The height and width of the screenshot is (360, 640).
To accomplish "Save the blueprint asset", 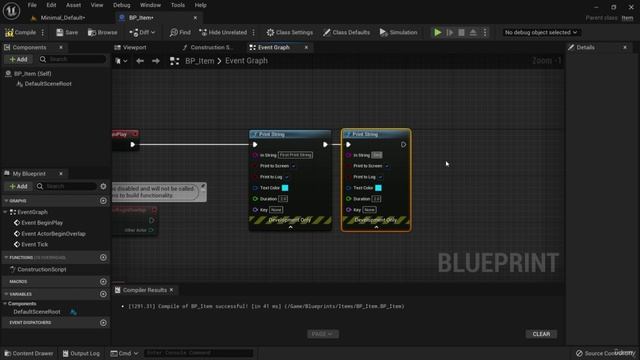I will [x=67, y=32].
